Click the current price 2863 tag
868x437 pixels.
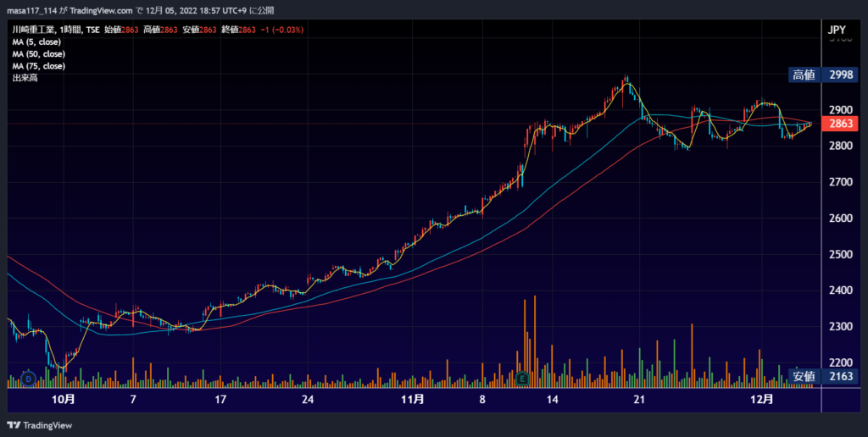pyautogui.click(x=840, y=124)
